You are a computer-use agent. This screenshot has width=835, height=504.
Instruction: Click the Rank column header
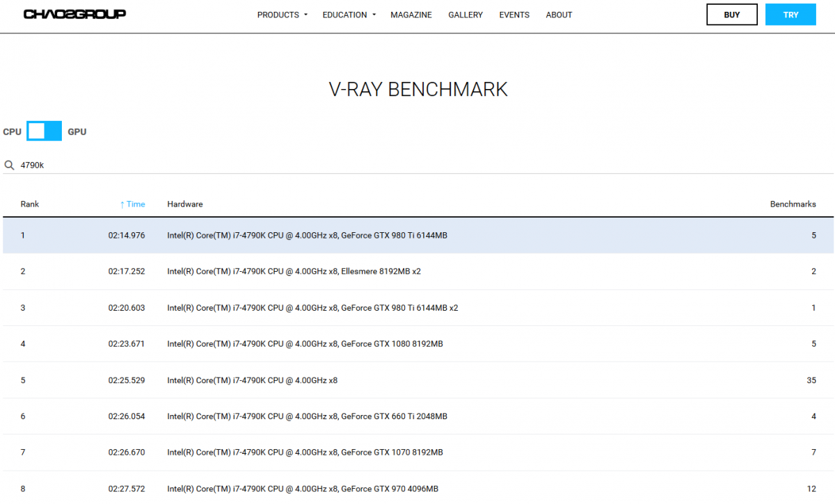(30, 204)
